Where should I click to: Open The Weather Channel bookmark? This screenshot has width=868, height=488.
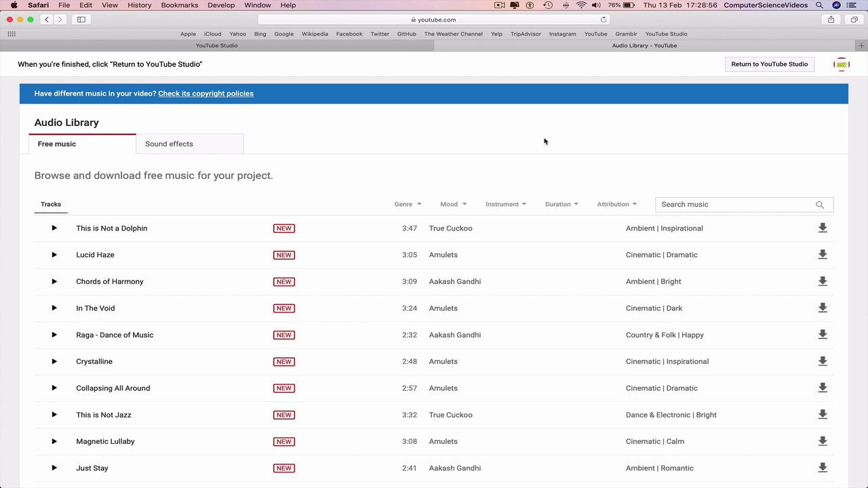click(x=454, y=34)
